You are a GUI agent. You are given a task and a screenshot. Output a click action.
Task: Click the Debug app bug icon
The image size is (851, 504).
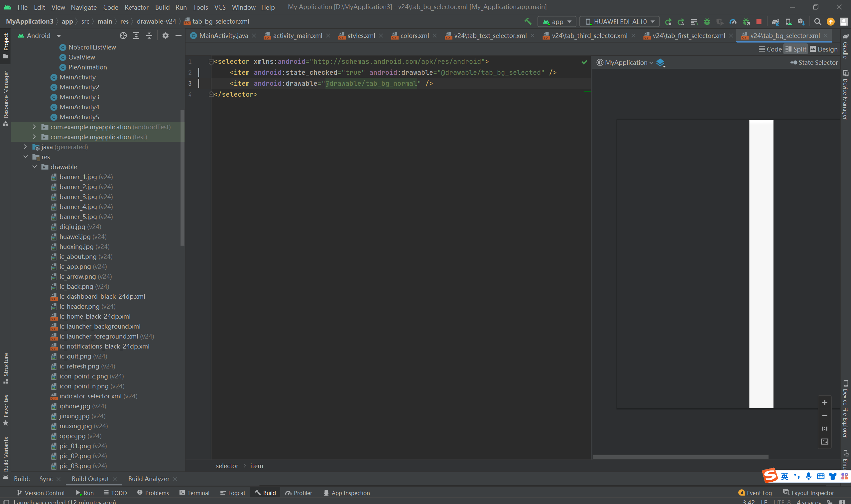click(x=707, y=22)
